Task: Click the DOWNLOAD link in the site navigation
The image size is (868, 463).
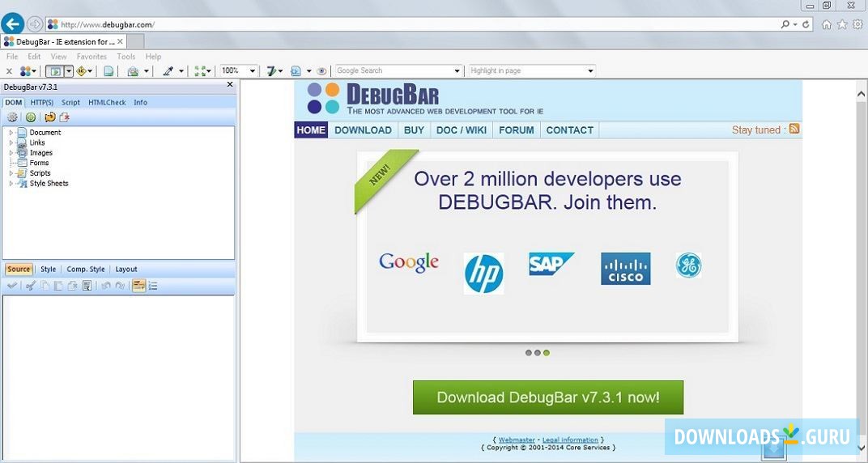Action: click(363, 130)
